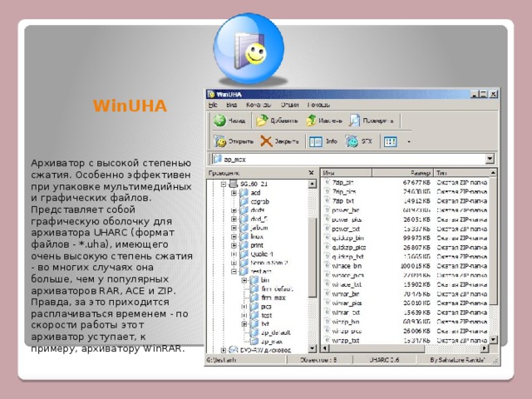Viewport: 532px width, 399px height.
Task: Click the UHARC 0.6 status bar entry
Action: click(384, 360)
